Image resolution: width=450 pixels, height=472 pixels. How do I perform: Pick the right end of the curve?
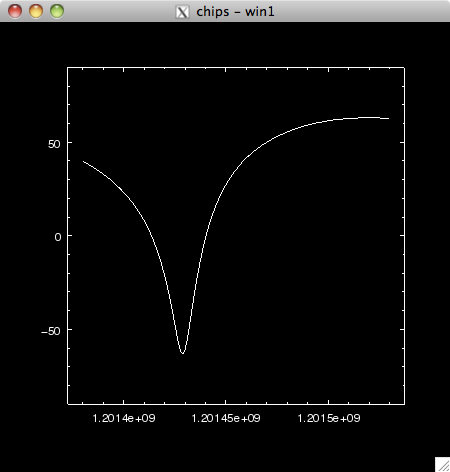[x=389, y=118]
